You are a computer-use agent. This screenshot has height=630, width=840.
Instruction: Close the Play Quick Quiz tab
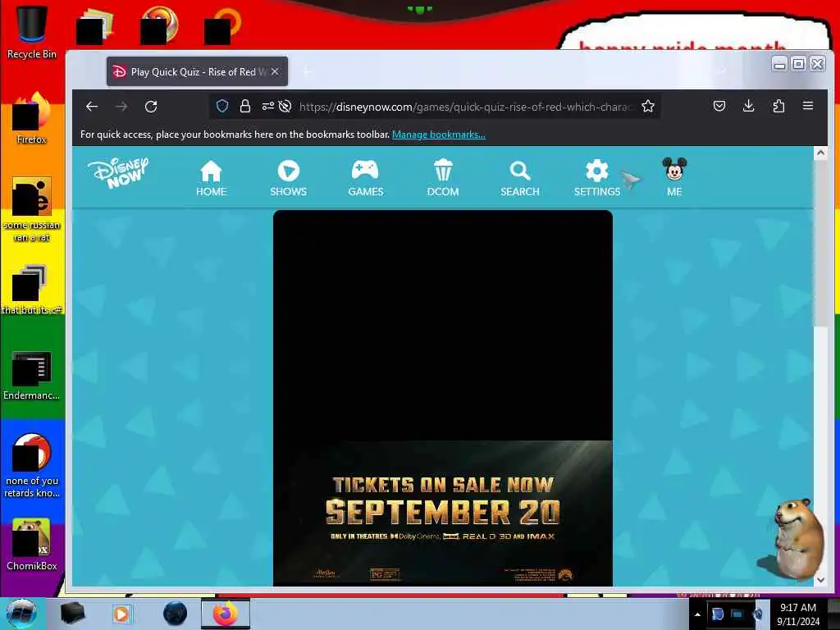coord(275,71)
